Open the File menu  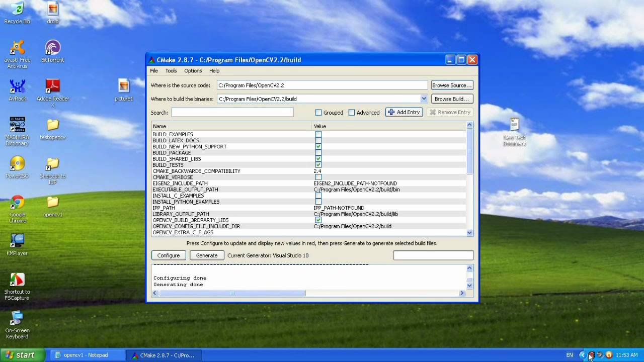click(154, 71)
